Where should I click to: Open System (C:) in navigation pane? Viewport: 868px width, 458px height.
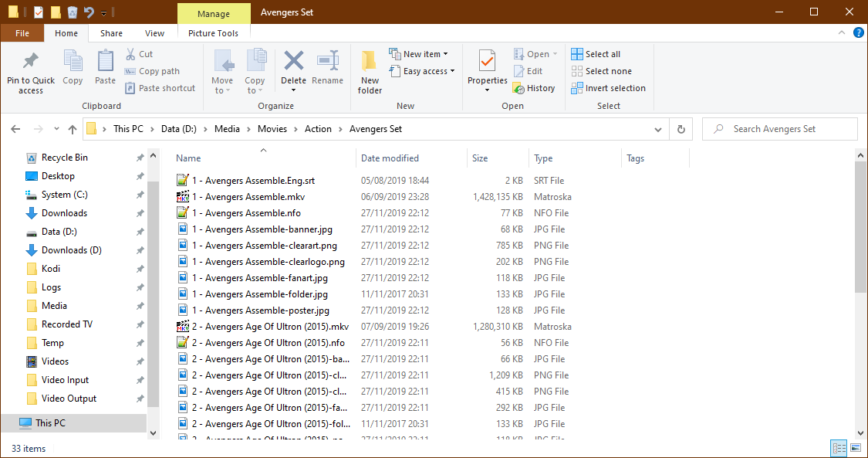pyautogui.click(x=64, y=195)
